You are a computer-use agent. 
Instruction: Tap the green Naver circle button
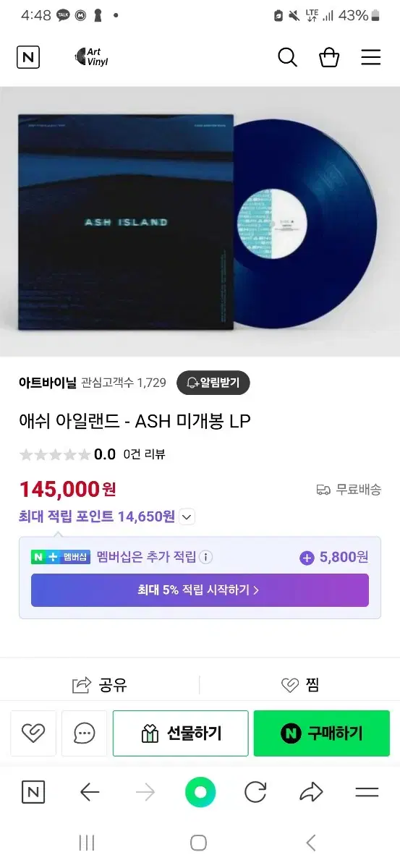tap(200, 793)
